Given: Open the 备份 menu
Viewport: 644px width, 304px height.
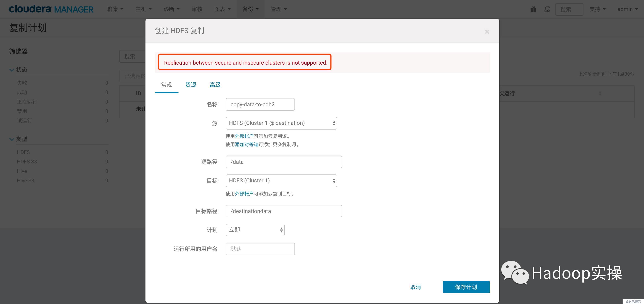Looking at the screenshot, I should click(x=250, y=9).
